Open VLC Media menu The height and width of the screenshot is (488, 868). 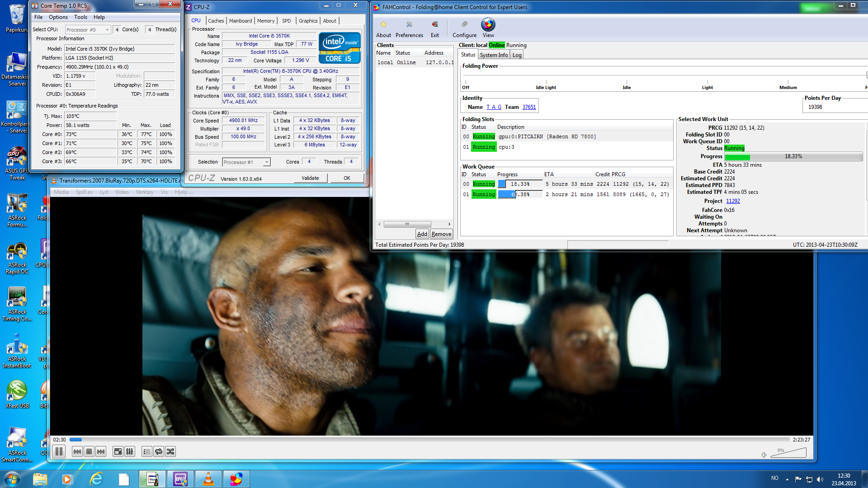click(61, 192)
